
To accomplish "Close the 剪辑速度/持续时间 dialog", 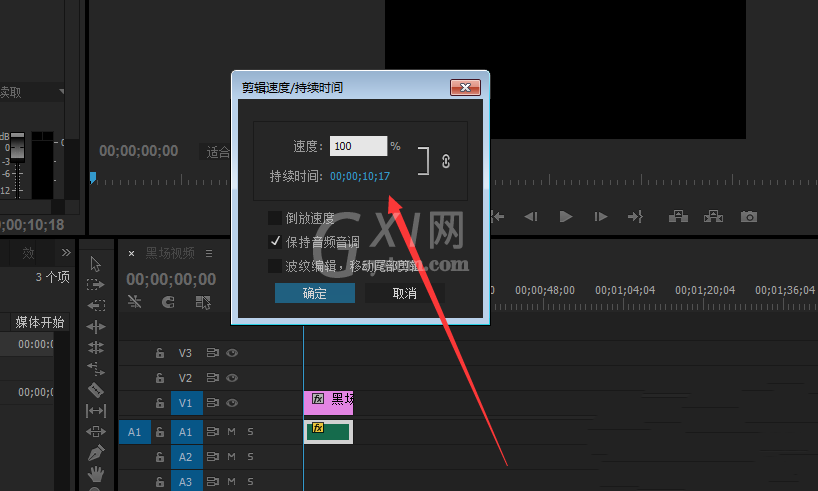I will [x=465, y=87].
